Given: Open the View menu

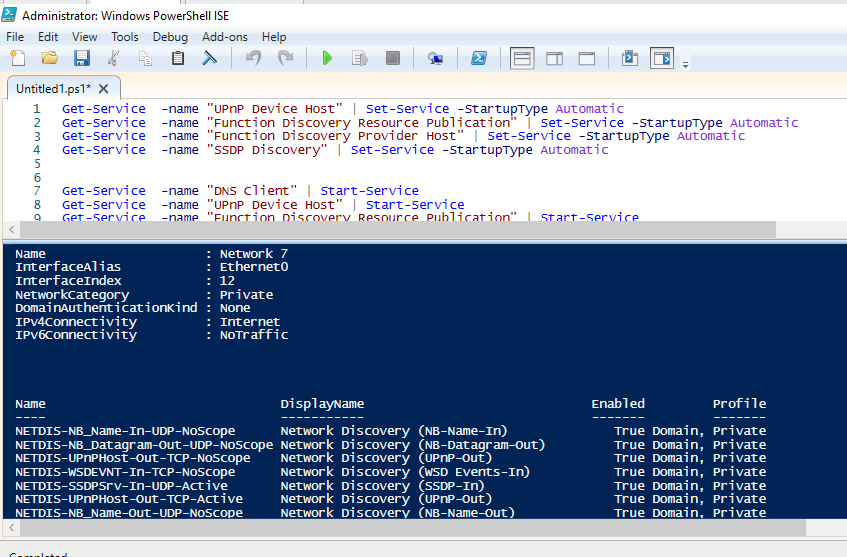Looking at the screenshot, I should click(x=84, y=37).
